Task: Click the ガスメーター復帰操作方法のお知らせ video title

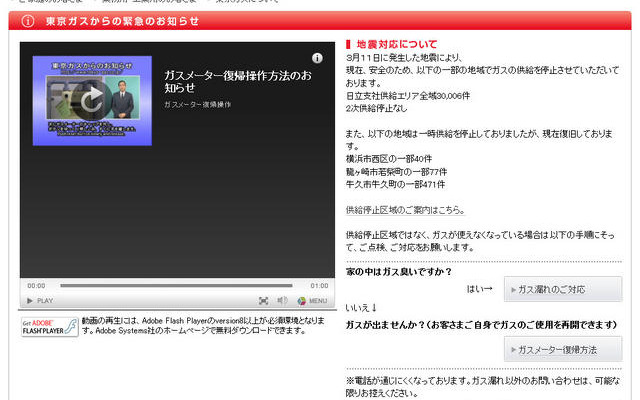Action: [x=238, y=82]
